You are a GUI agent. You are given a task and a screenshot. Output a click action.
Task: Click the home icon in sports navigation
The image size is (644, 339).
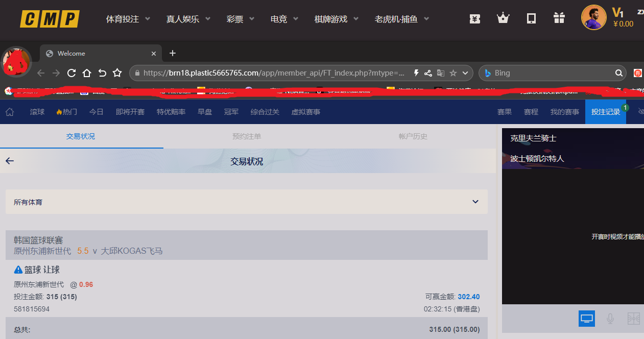pyautogui.click(x=9, y=111)
